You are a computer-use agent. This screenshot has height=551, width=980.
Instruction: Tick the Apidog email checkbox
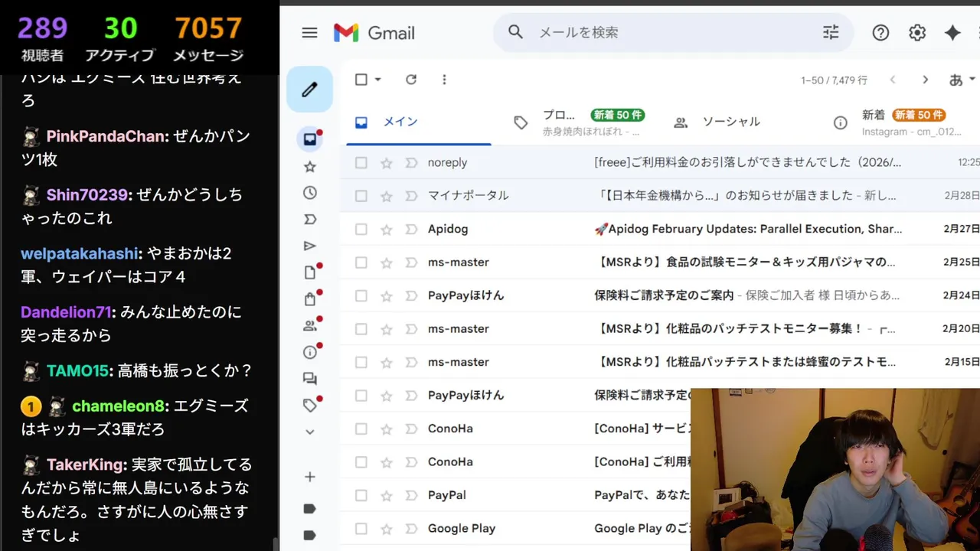point(361,229)
